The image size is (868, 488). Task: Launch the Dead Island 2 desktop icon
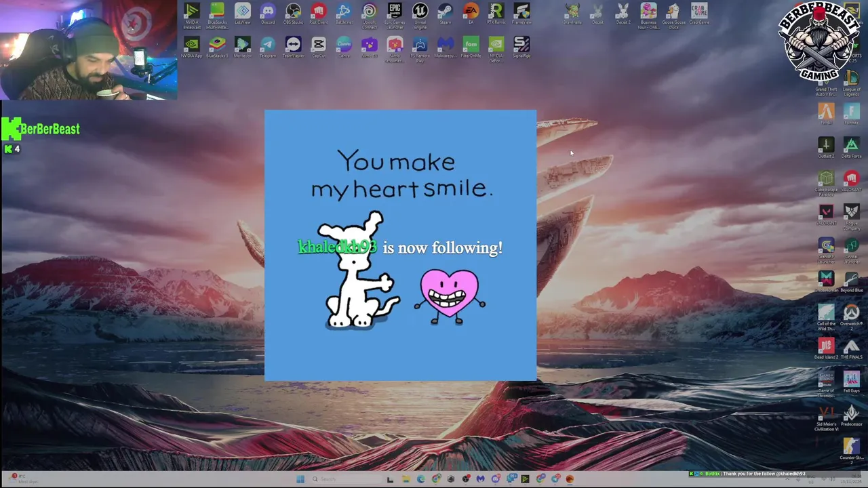coord(826,348)
